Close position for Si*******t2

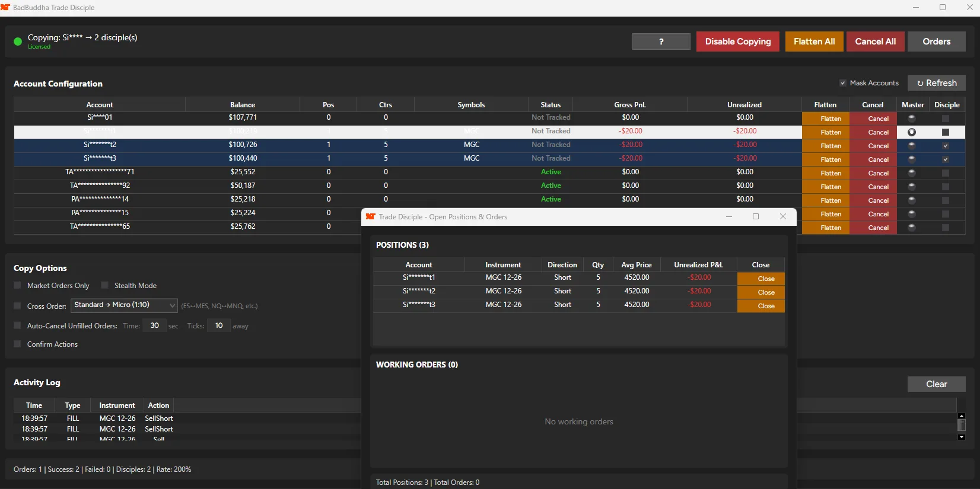pos(761,292)
